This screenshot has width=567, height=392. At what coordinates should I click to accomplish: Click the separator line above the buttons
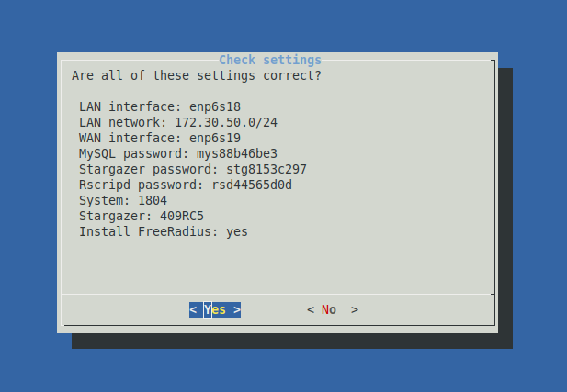278,295
